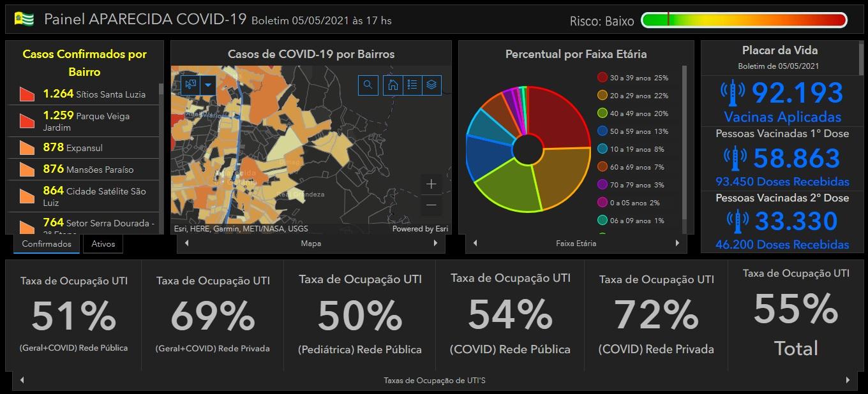Show the map legend list
This screenshot has height=394, width=868.
[x=412, y=85]
